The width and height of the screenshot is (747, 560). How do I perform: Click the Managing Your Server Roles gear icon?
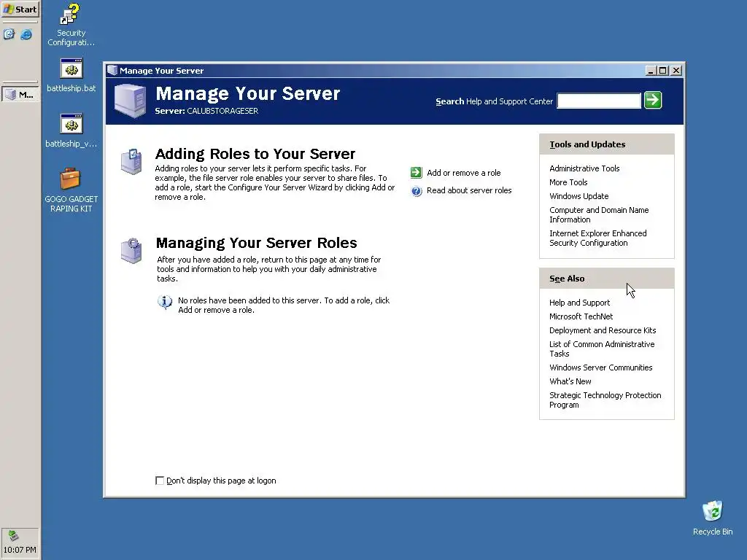click(x=131, y=251)
